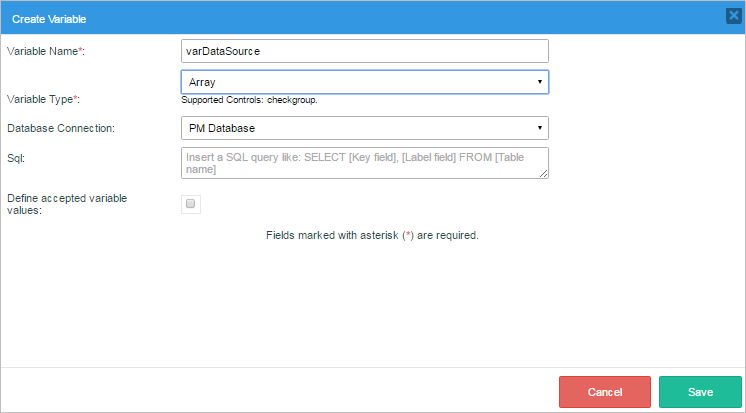746x413 pixels.
Task: Click the Variable Type label
Action: [43, 100]
